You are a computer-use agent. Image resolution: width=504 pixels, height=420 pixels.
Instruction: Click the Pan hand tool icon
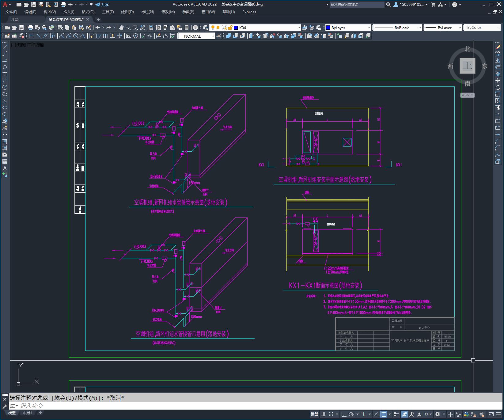pyautogui.click(x=121, y=28)
